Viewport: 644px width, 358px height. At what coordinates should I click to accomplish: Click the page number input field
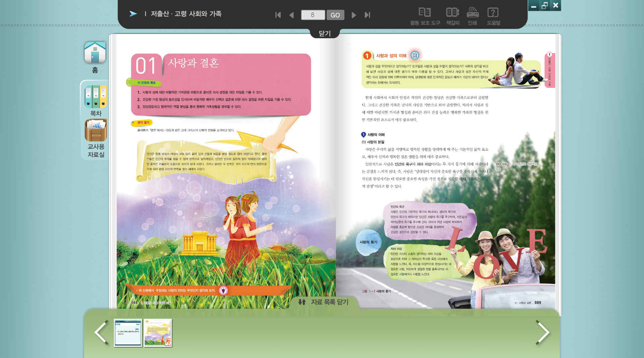(x=313, y=15)
